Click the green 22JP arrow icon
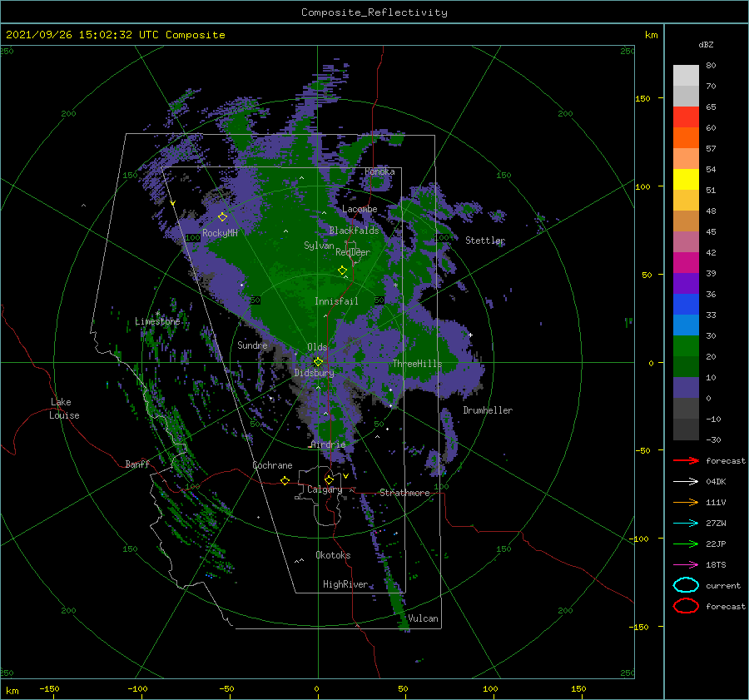This screenshot has height=700, width=749. coord(686,544)
